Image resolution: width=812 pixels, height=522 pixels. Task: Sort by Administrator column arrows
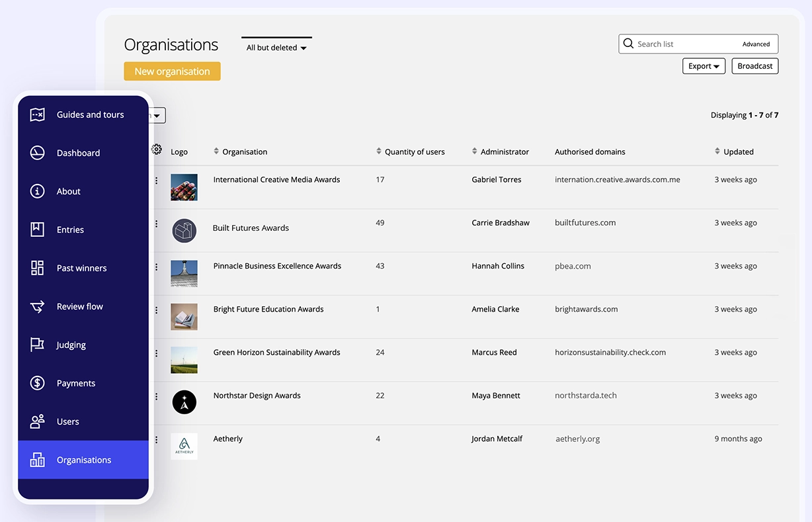pyautogui.click(x=475, y=152)
